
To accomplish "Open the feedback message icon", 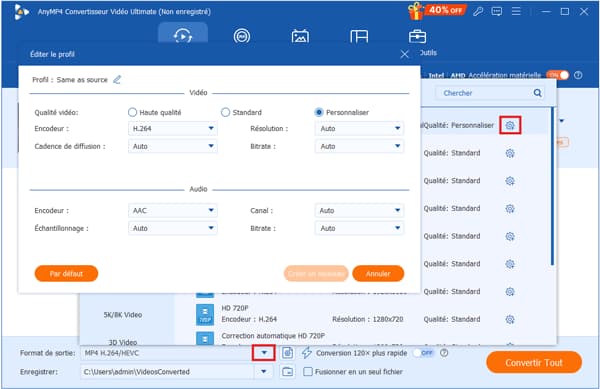I will (497, 11).
